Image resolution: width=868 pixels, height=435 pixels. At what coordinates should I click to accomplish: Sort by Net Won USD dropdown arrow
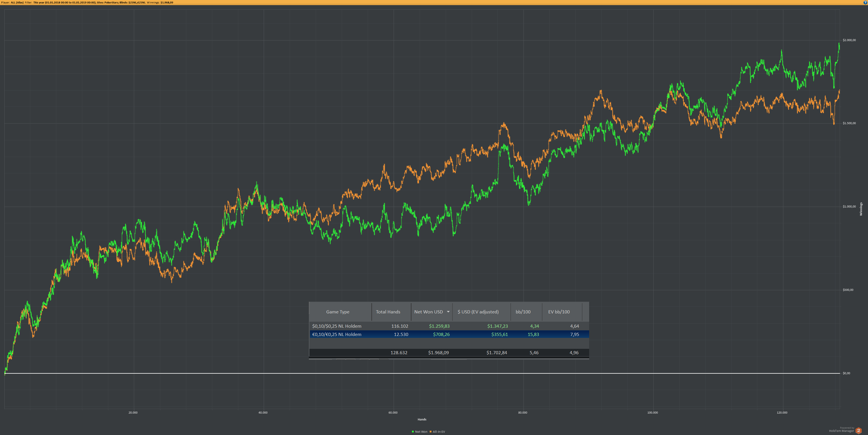[x=448, y=312]
